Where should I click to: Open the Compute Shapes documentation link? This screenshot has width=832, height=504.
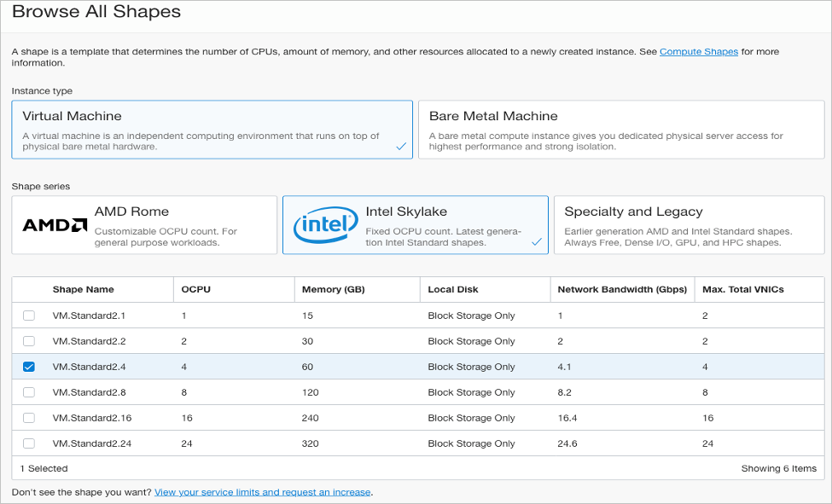(x=698, y=52)
